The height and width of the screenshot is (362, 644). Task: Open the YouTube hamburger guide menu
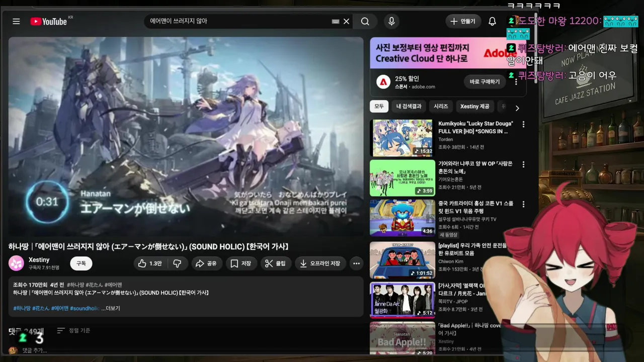click(x=16, y=21)
